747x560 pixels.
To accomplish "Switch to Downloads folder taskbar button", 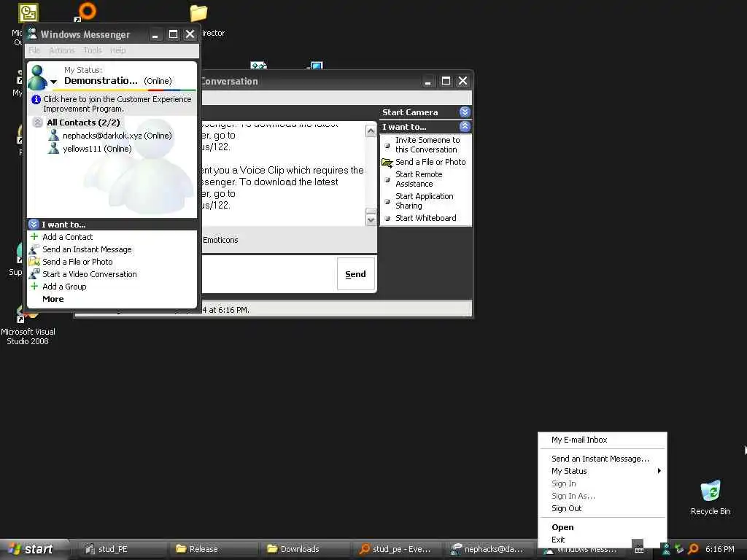I will click(306, 549).
